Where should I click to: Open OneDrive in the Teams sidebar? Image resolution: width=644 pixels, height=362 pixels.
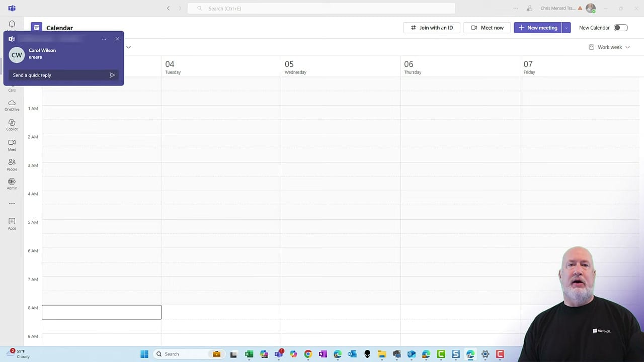click(x=12, y=105)
